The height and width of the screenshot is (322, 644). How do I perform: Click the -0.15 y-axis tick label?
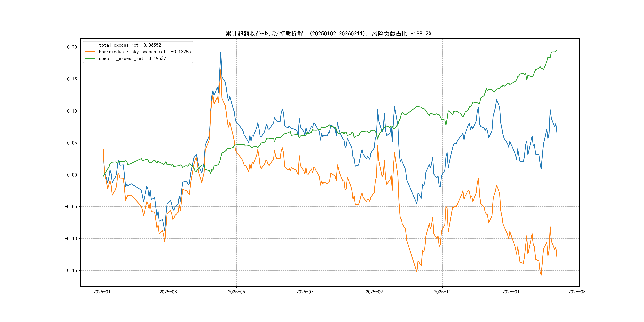[x=71, y=270]
